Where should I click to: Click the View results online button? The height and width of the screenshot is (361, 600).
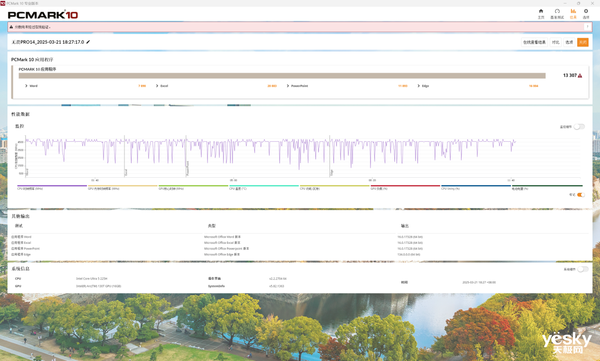[534, 42]
